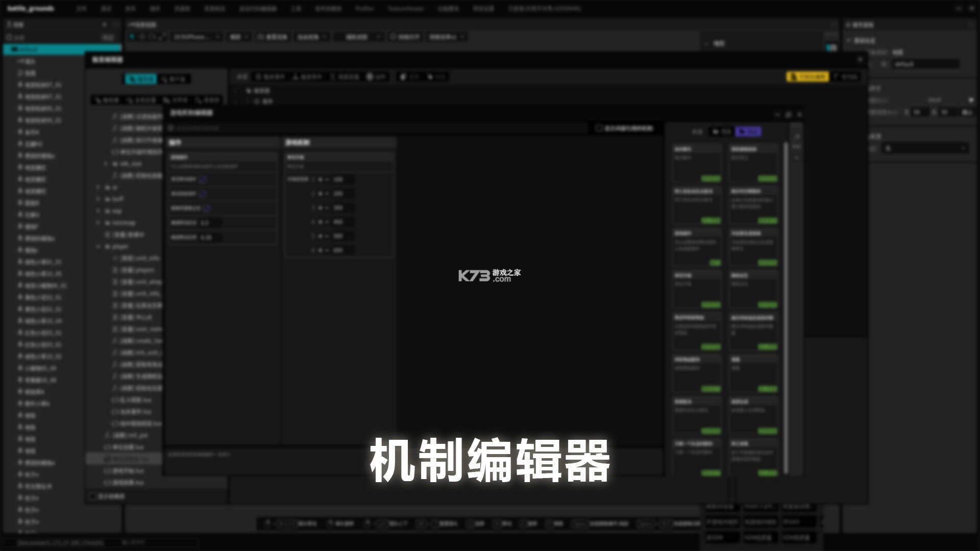This screenshot has width=980, height=551.
Task: Expand the buff folder in the tree
Action: 98,199
